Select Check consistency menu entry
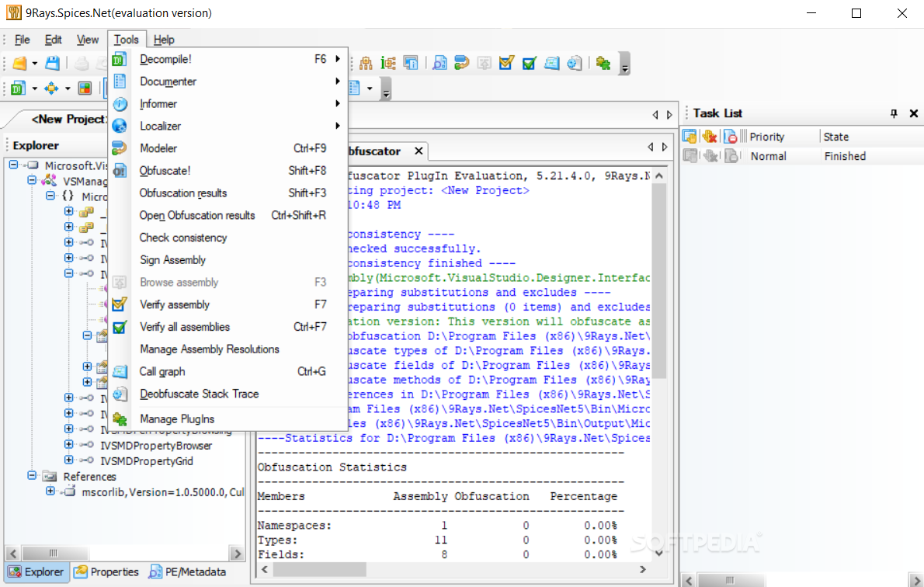Viewport: 924px width, 587px height. coord(228,238)
